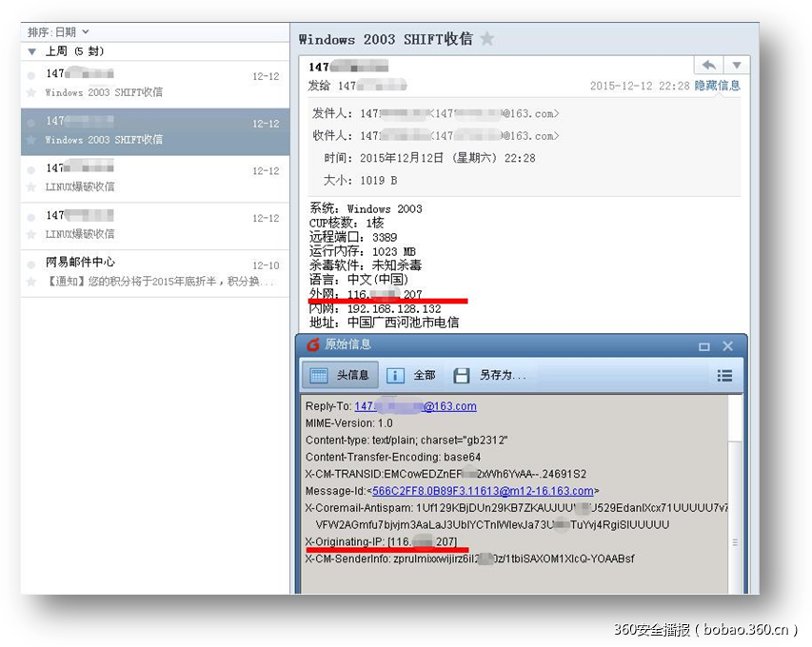Click the 内网: 192.168.128.132 line
This screenshot has width=812, height=647.
(x=375, y=308)
